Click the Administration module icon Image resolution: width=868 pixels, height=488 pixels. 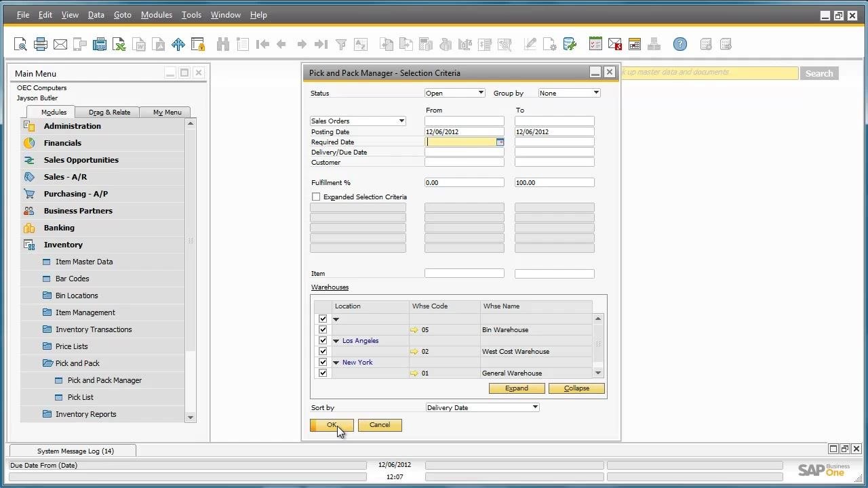coord(29,126)
